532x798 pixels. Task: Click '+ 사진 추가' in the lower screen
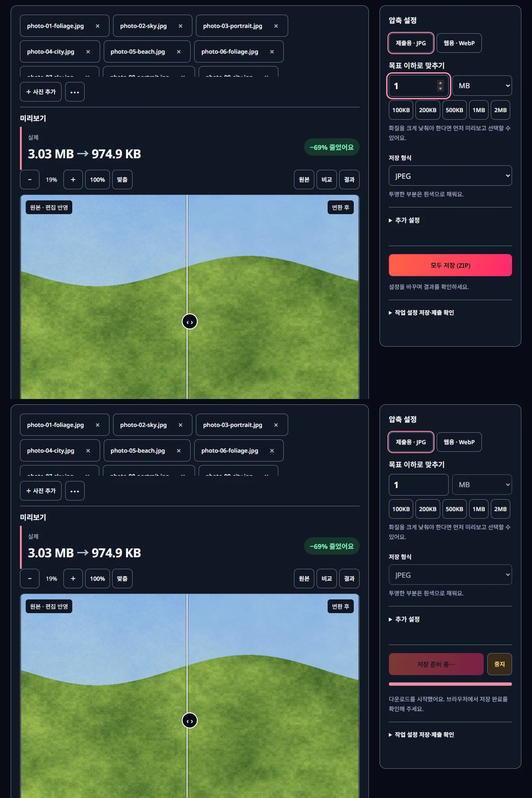[41, 491]
